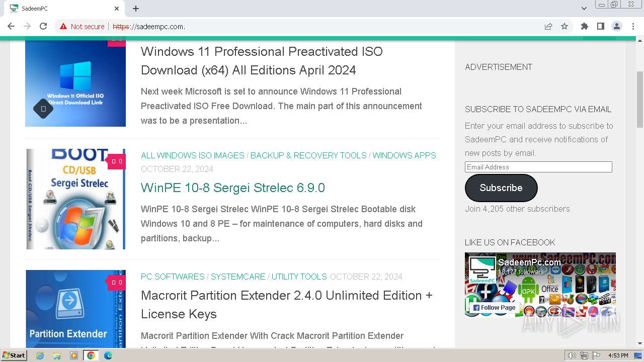This screenshot has width=644, height=362.
Task: Open Action Center flag icon
Action: click(596, 355)
